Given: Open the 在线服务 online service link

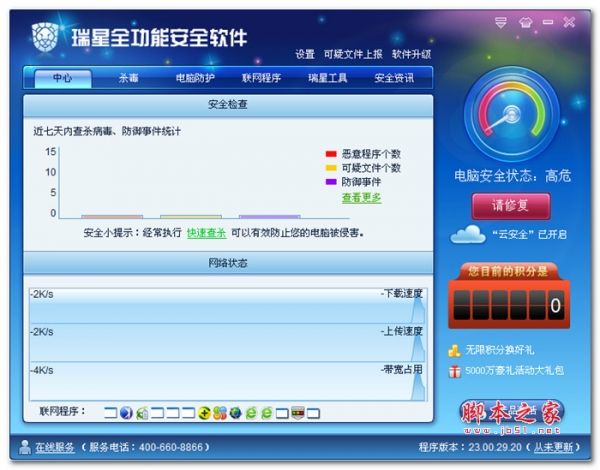Looking at the screenshot, I should [x=55, y=447].
